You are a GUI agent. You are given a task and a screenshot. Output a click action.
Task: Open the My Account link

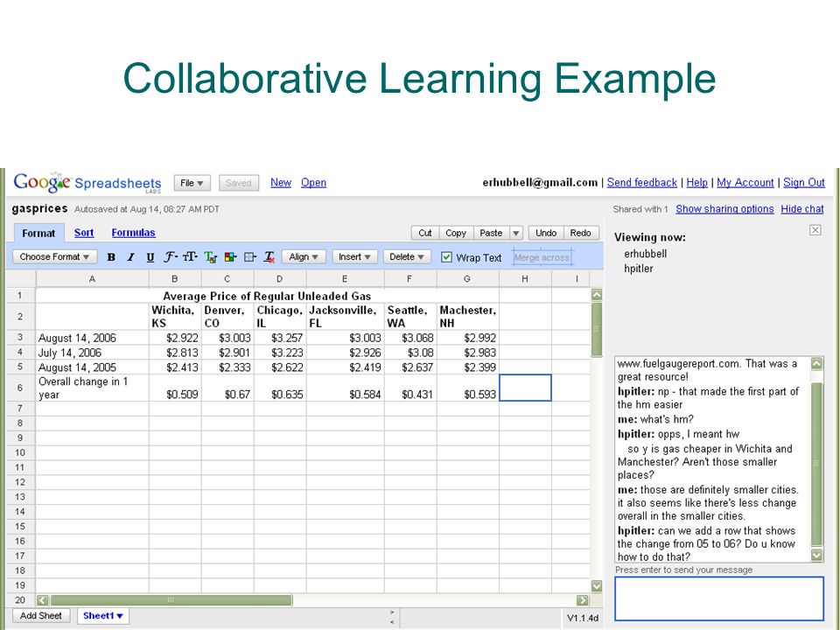(745, 183)
